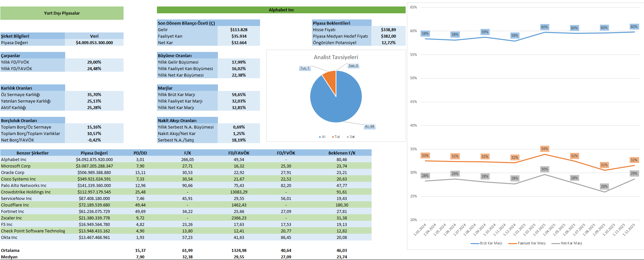Select the 'Al; 69' pie data label

tap(369, 127)
